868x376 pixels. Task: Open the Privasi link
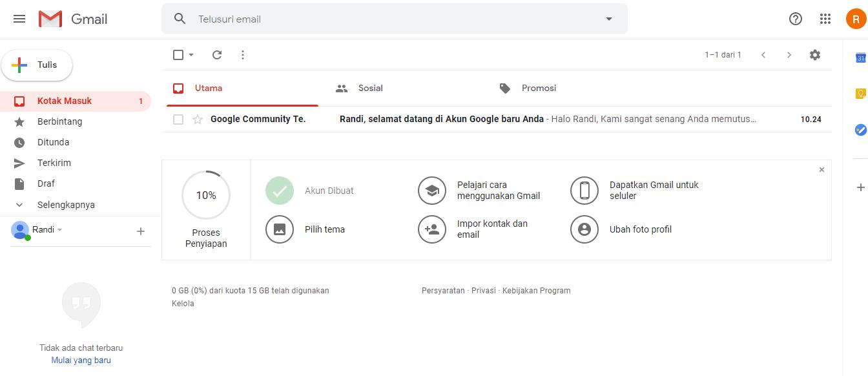tap(484, 291)
